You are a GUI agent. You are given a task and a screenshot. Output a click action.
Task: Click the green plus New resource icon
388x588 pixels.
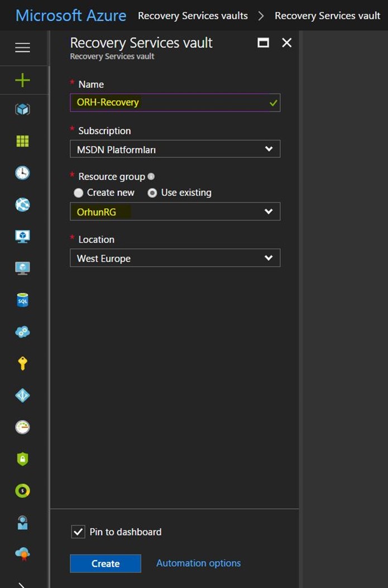point(22,80)
